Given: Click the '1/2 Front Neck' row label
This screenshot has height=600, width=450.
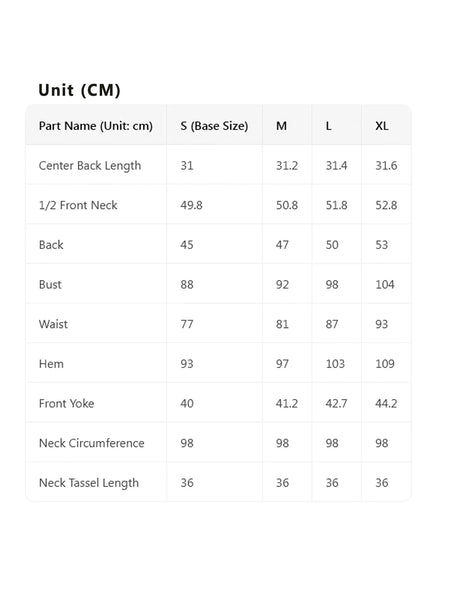Looking at the screenshot, I should (78, 205).
